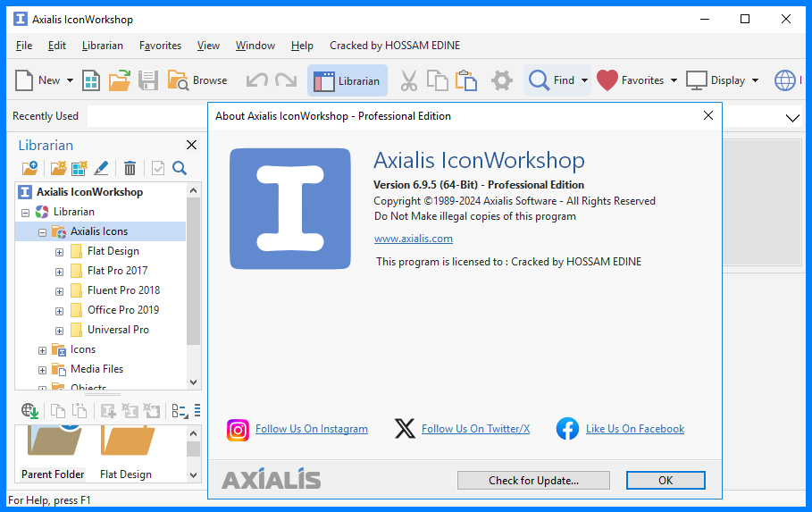Expand the Universal Pro folder
The image size is (812, 512).
tap(60, 332)
